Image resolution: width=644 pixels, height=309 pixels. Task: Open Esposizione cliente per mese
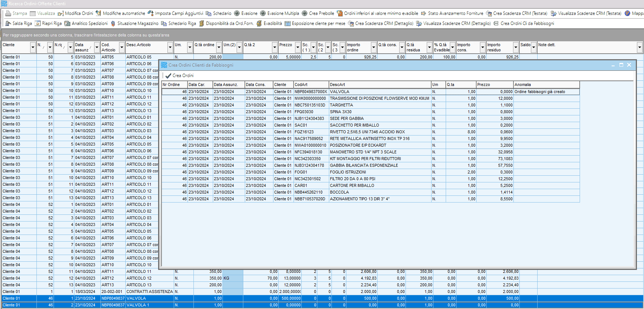coord(315,23)
